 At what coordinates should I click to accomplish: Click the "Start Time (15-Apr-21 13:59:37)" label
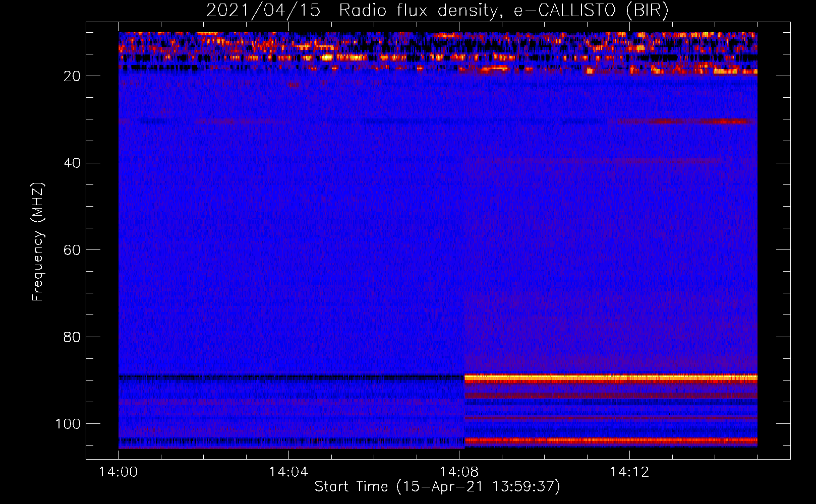437,487
